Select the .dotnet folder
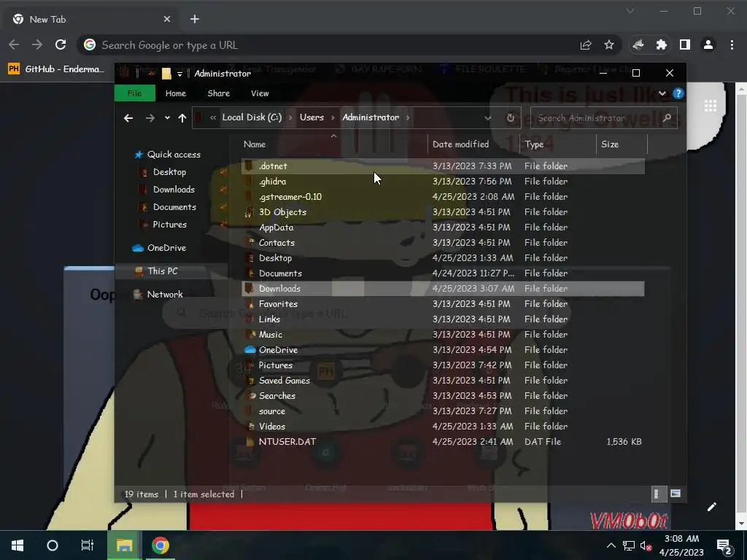Screen dimensions: 747x560 coord(443,166)
